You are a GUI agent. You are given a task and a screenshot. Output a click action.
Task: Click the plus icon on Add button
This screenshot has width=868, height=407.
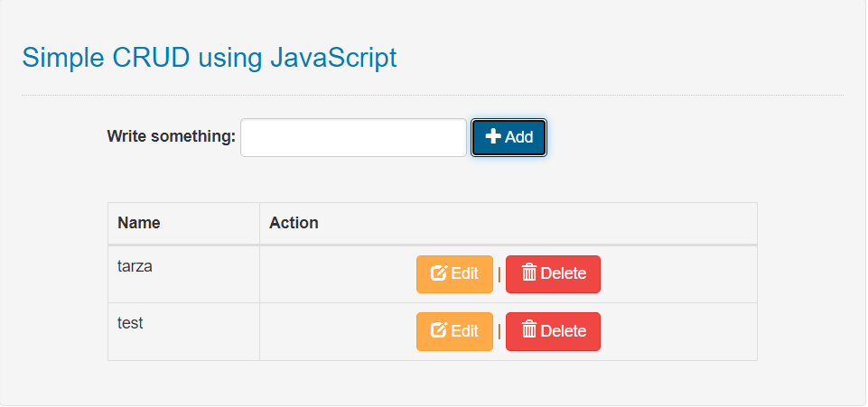point(493,136)
